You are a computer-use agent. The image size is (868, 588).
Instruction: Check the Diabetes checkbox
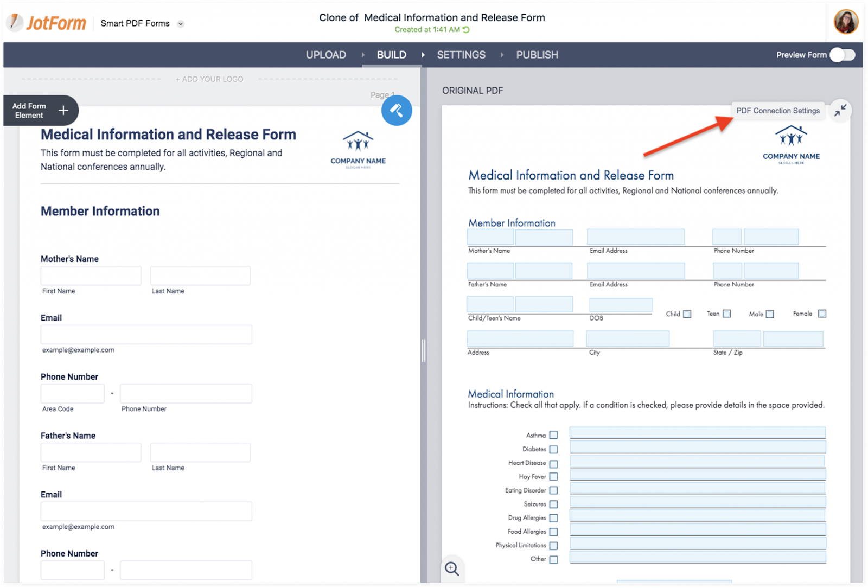[x=553, y=449]
